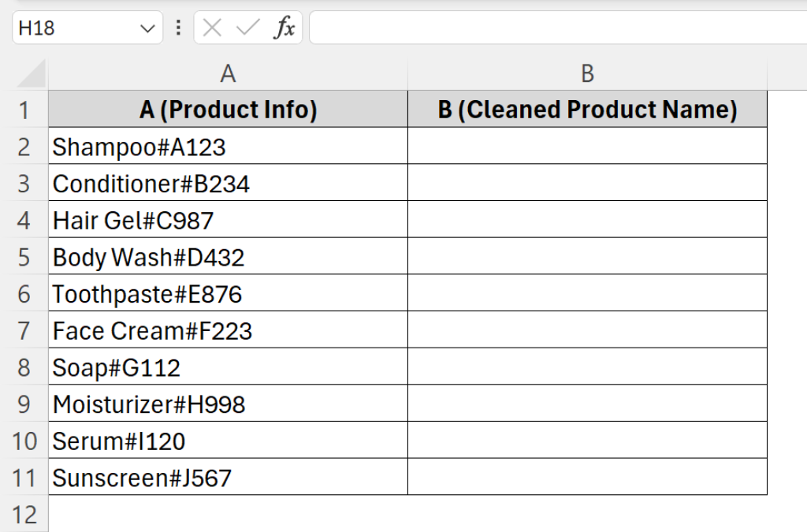Click the Enter checkmark icon
The image size is (807, 532).
(x=246, y=26)
